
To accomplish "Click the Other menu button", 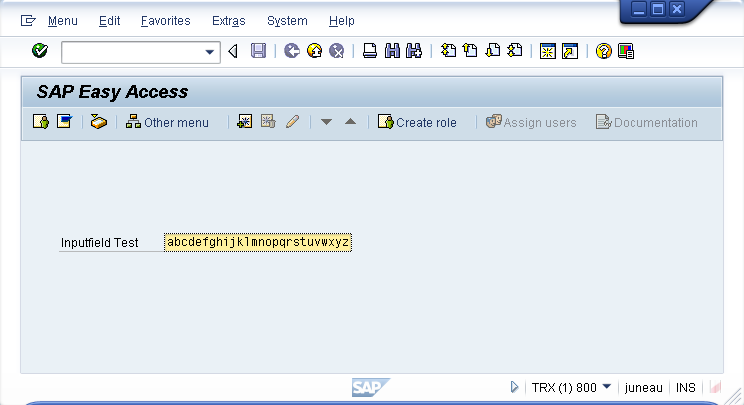I will click(167, 122).
